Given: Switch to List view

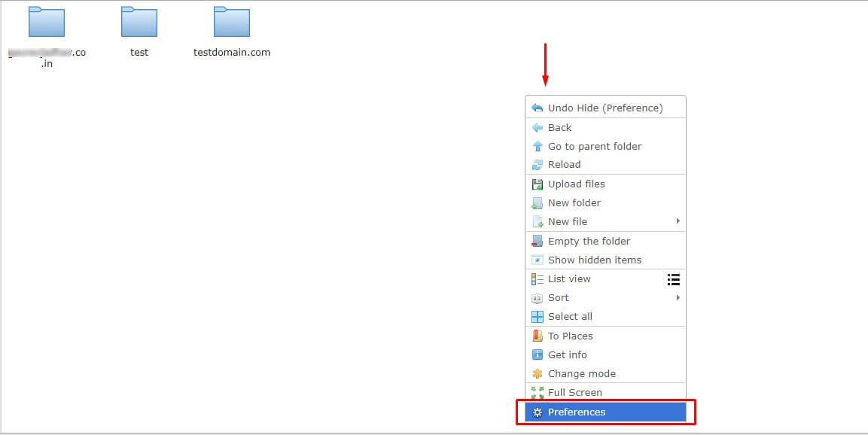Looking at the screenshot, I should pyautogui.click(x=605, y=279).
